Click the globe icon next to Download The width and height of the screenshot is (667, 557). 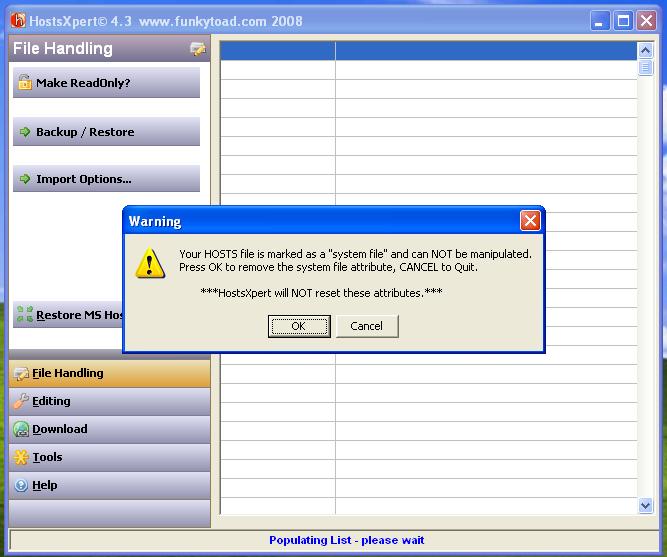pyautogui.click(x=21, y=429)
